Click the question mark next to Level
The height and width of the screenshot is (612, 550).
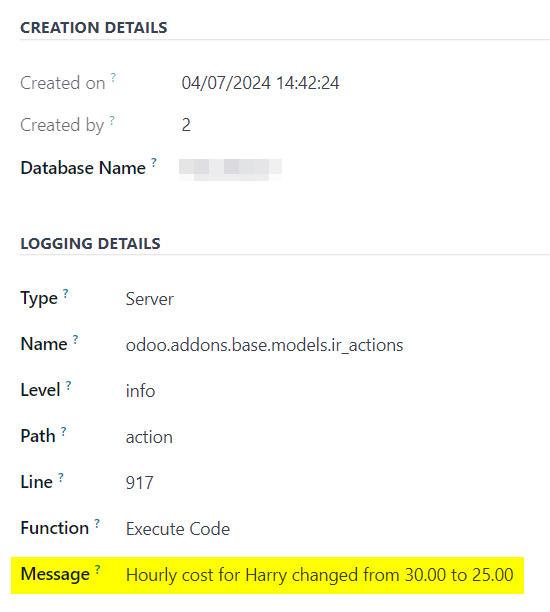68,385
